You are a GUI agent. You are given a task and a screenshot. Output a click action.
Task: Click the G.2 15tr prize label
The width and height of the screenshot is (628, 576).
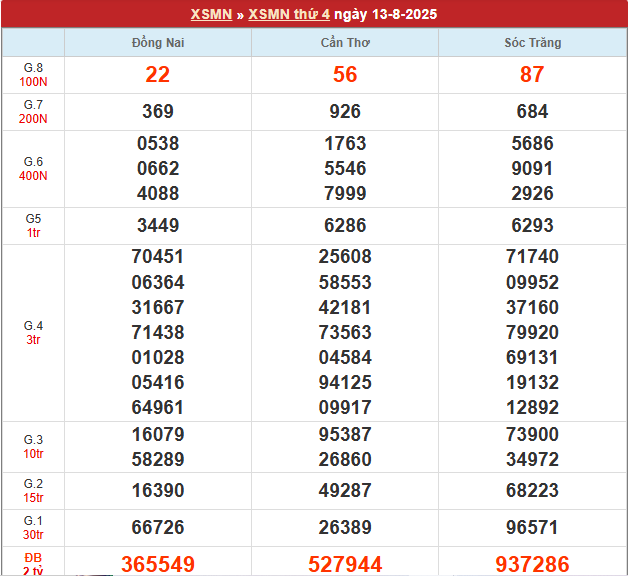click(33, 491)
